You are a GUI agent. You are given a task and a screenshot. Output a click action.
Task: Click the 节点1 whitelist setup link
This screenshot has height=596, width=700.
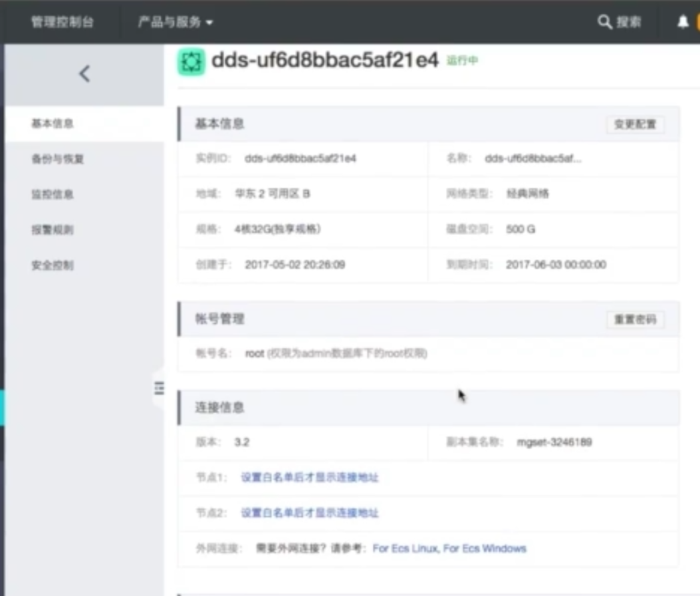click(310, 478)
